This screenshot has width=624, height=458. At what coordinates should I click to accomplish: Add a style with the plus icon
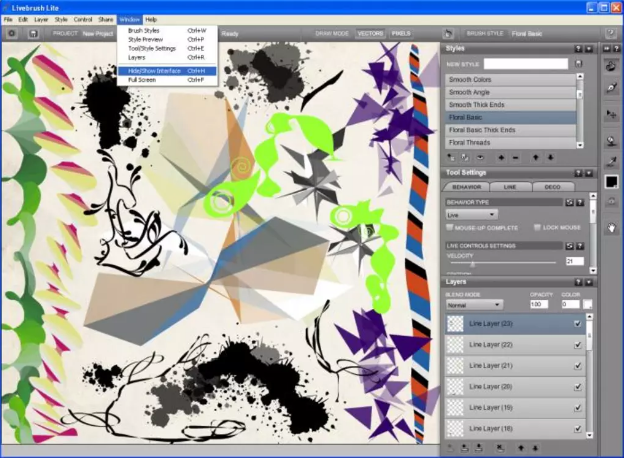pyautogui.click(x=501, y=158)
